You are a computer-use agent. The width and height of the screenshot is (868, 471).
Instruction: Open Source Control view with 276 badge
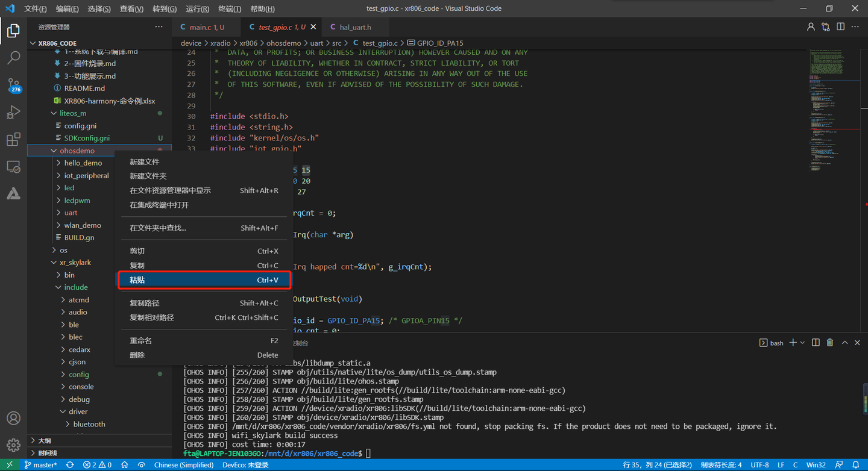pos(13,85)
